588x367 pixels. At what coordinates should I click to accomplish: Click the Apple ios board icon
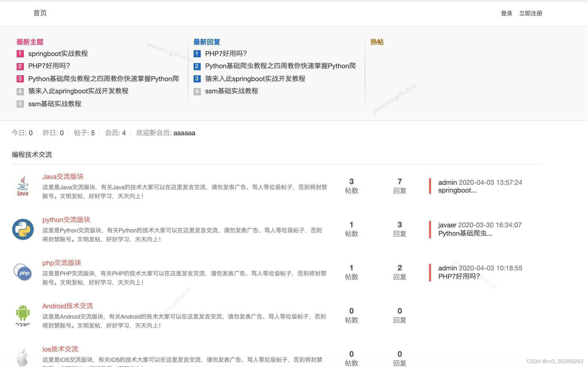[23, 357]
